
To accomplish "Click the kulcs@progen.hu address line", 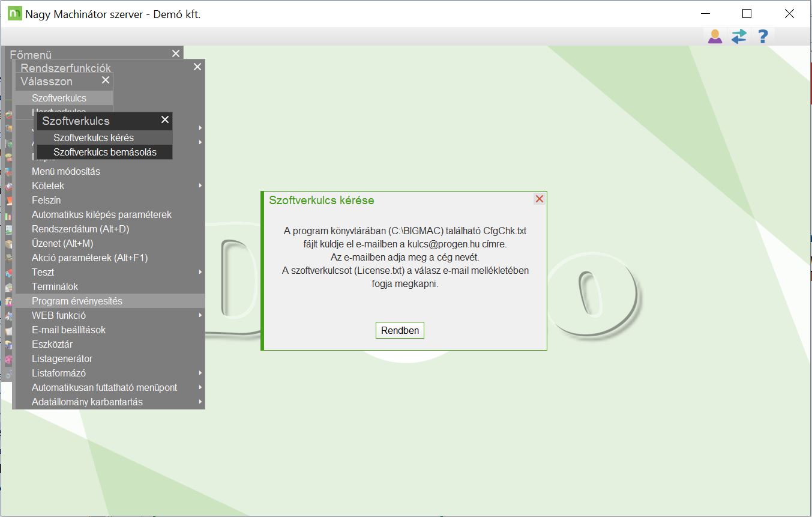I will coord(405,244).
